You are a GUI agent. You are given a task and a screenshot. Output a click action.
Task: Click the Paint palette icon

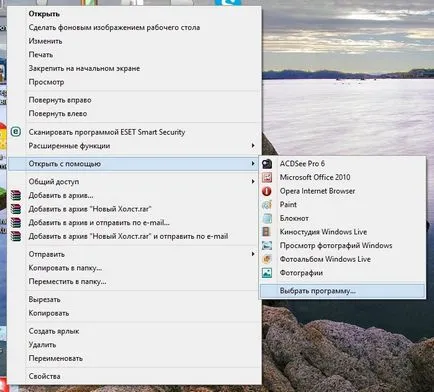point(267,205)
